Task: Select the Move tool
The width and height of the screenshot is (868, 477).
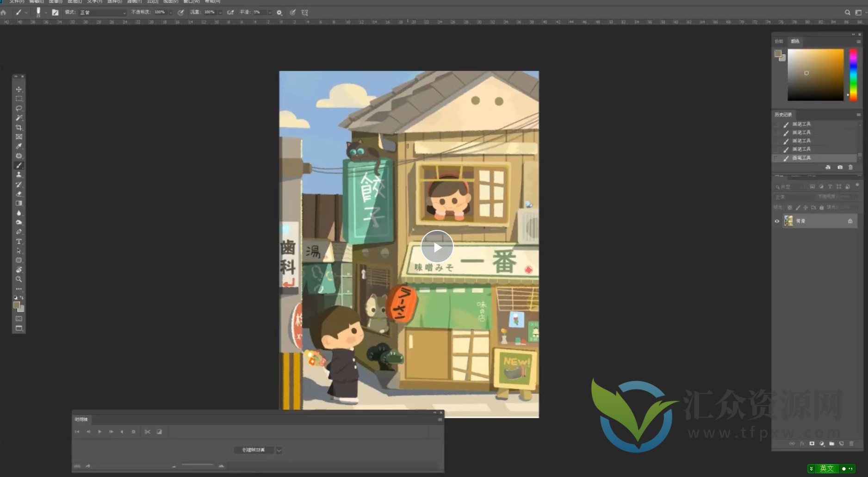Action: click(19, 89)
